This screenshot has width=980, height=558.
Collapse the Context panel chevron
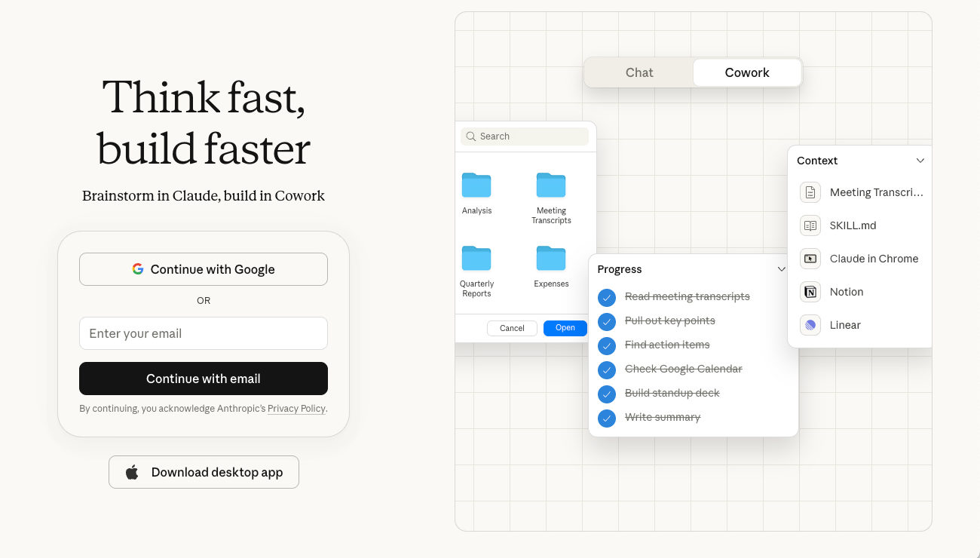pyautogui.click(x=920, y=161)
